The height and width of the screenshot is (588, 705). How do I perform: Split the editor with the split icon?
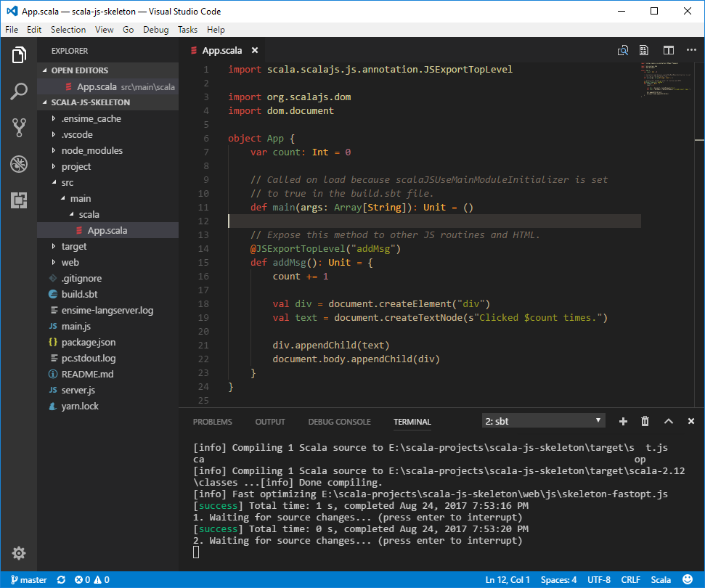tap(669, 50)
